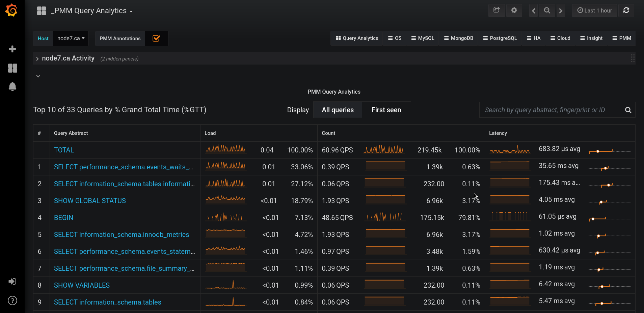
Task: Click the Share dashboard icon
Action: pyautogui.click(x=497, y=10)
